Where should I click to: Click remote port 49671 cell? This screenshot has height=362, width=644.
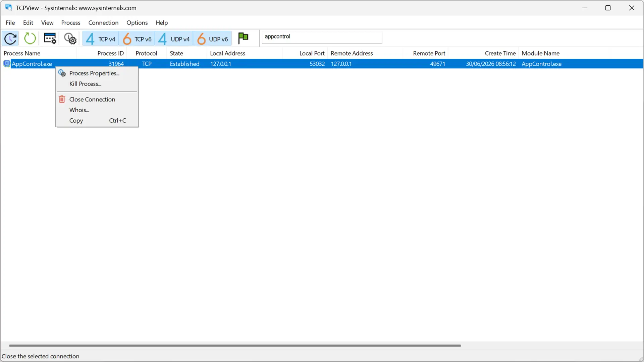[437, 64]
